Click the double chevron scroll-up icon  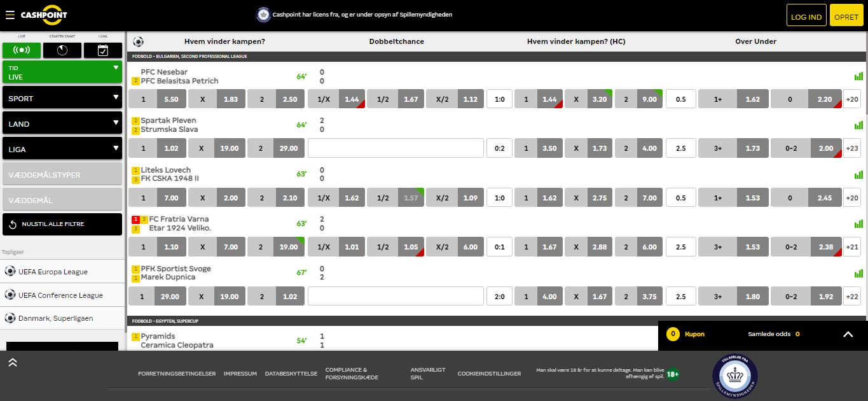point(12,362)
